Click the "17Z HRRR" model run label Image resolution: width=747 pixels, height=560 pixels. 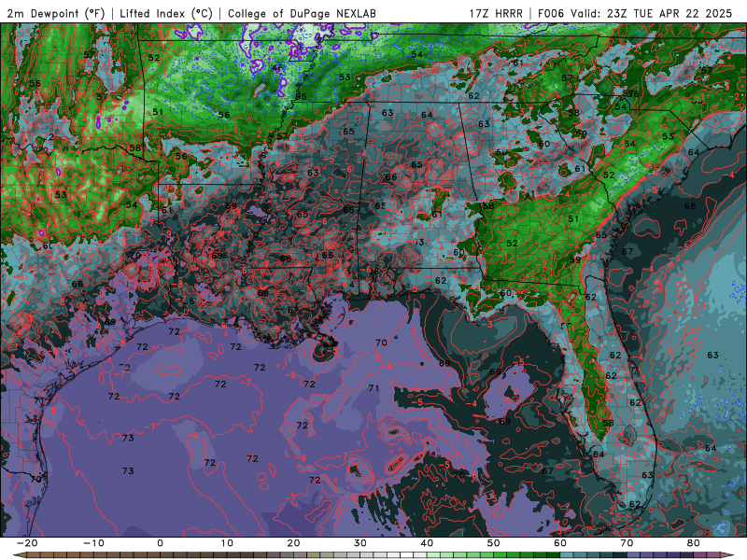496,13
